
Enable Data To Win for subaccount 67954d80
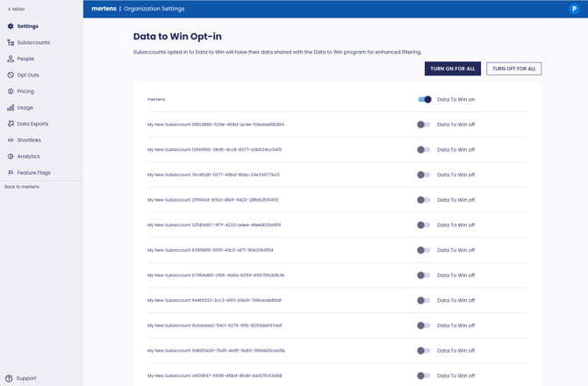click(424, 275)
